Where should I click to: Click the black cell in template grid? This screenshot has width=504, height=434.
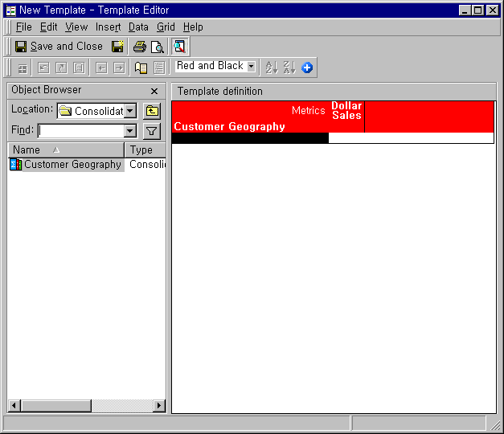coord(251,138)
